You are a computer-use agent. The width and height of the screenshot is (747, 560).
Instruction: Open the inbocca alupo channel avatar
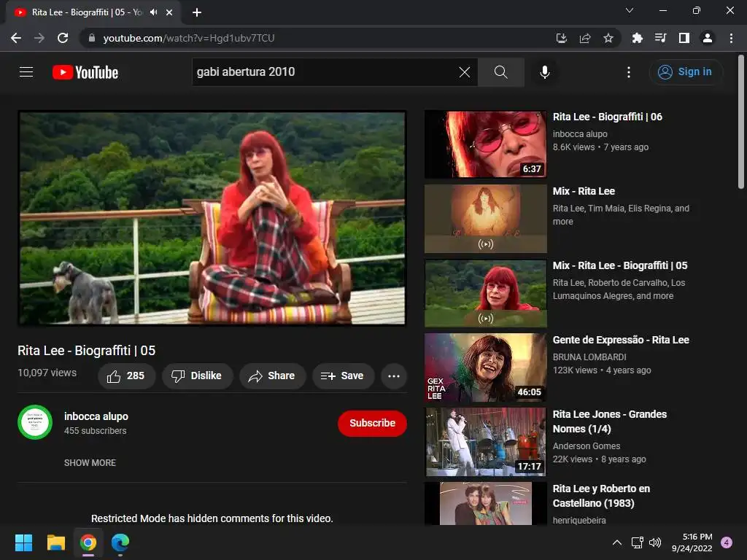click(35, 422)
